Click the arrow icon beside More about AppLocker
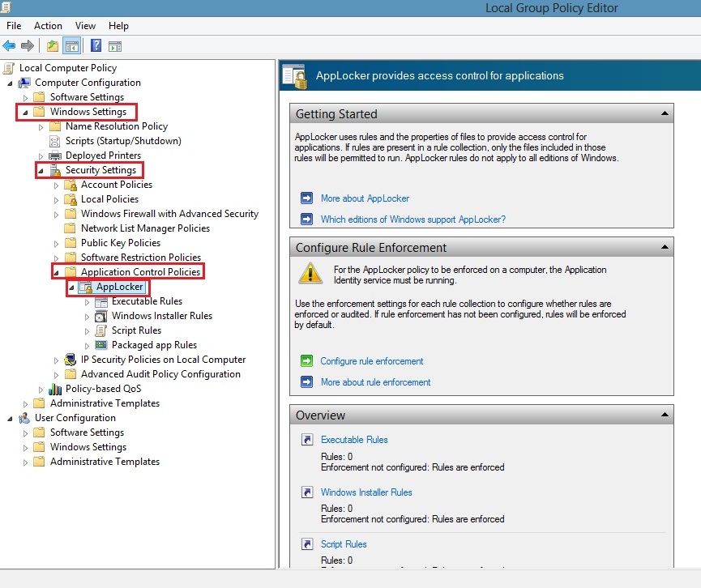701x588 pixels. click(306, 198)
